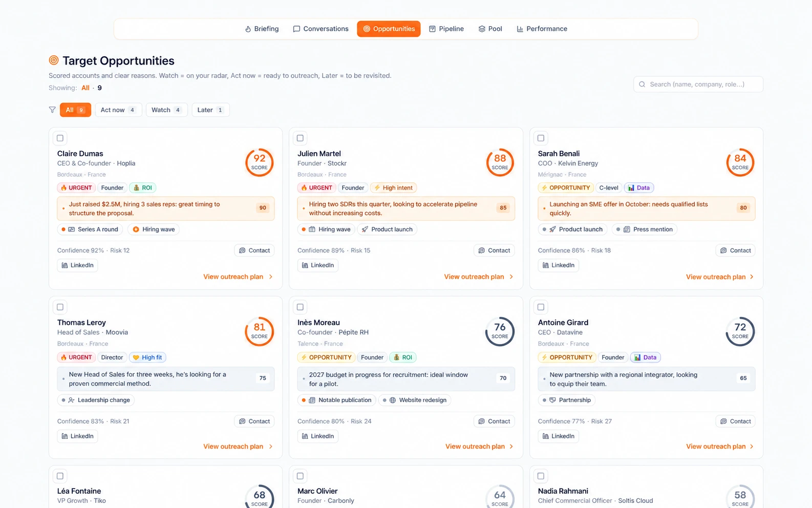Switch to the Conversations tab
This screenshot has width=812, height=508.
coord(320,29)
